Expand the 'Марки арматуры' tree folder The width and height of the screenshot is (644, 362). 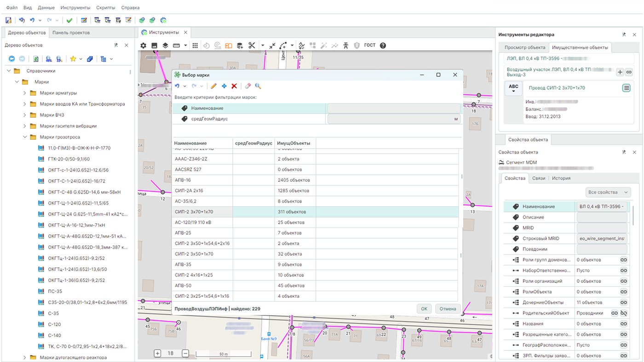click(x=25, y=93)
